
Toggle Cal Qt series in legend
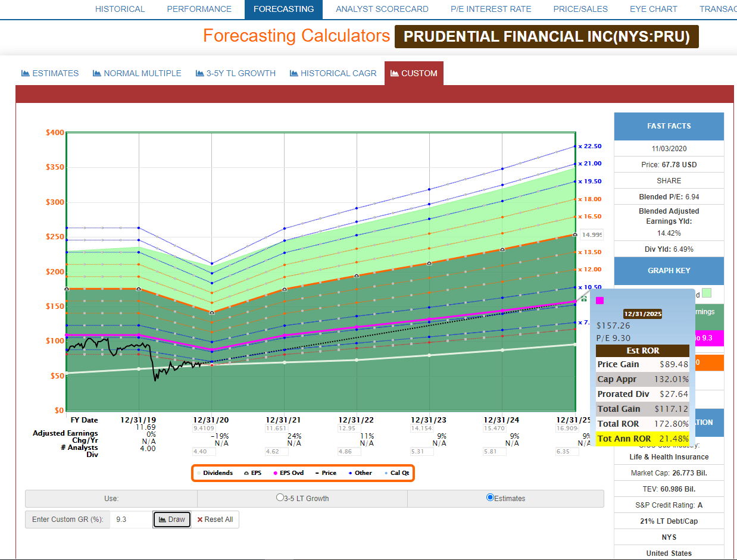[396, 473]
